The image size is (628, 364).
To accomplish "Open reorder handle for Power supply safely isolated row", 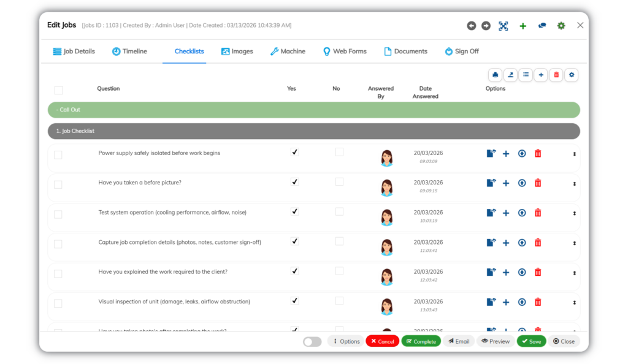I will [574, 154].
